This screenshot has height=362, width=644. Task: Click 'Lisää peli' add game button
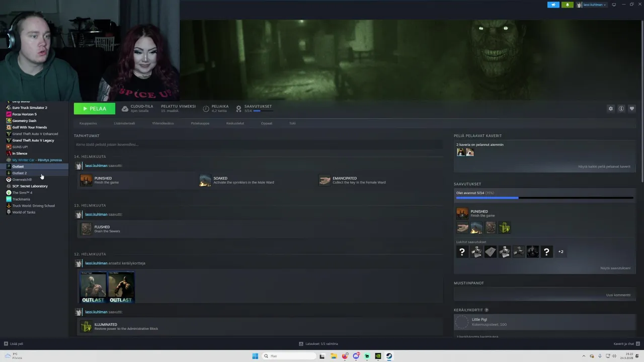[14, 344]
